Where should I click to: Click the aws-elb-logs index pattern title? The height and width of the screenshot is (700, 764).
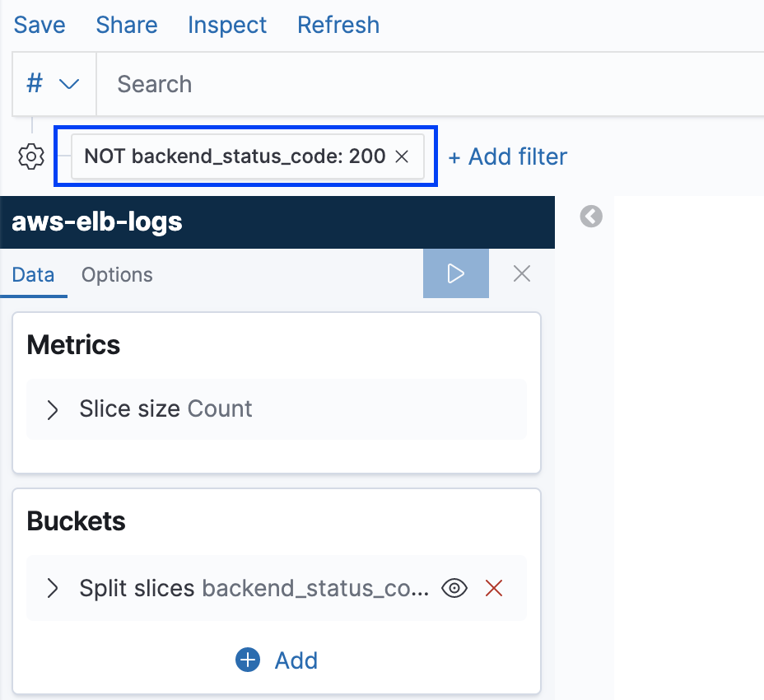[96, 222]
